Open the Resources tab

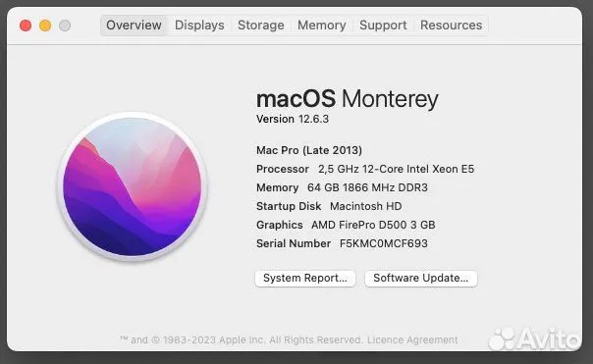pos(452,26)
